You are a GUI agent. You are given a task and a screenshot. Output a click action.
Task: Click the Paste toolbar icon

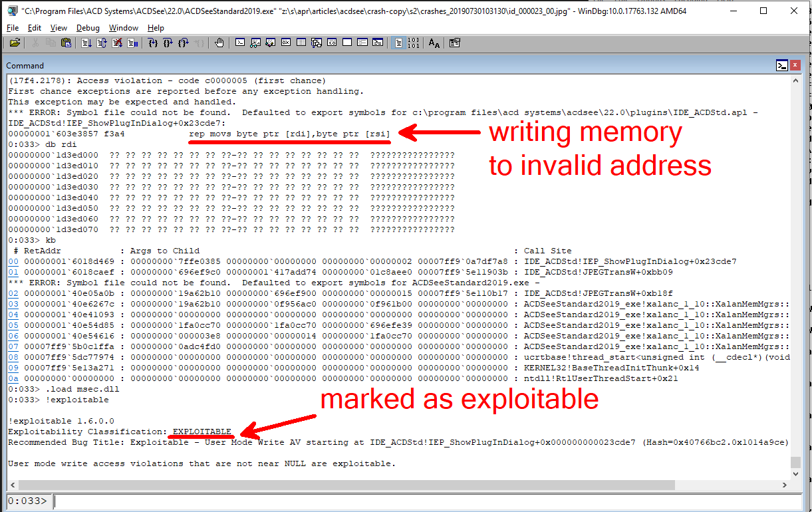click(x=66, y=43)
